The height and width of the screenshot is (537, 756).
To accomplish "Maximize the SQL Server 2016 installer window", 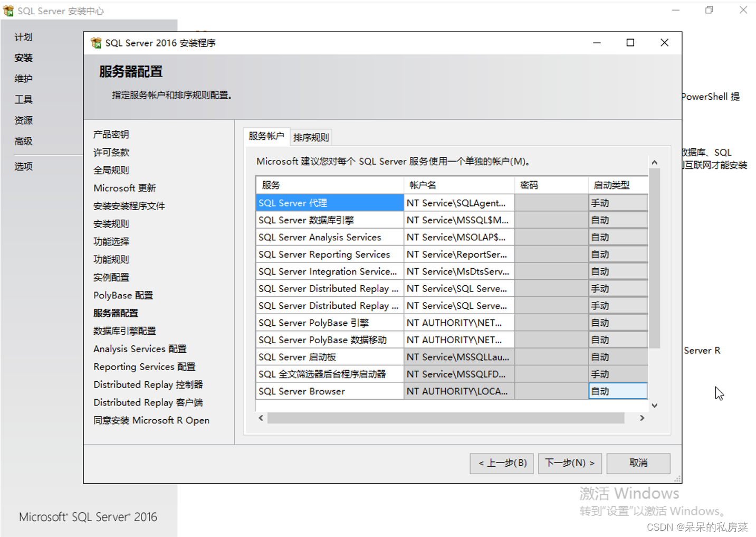I will [x=630, y=43].
